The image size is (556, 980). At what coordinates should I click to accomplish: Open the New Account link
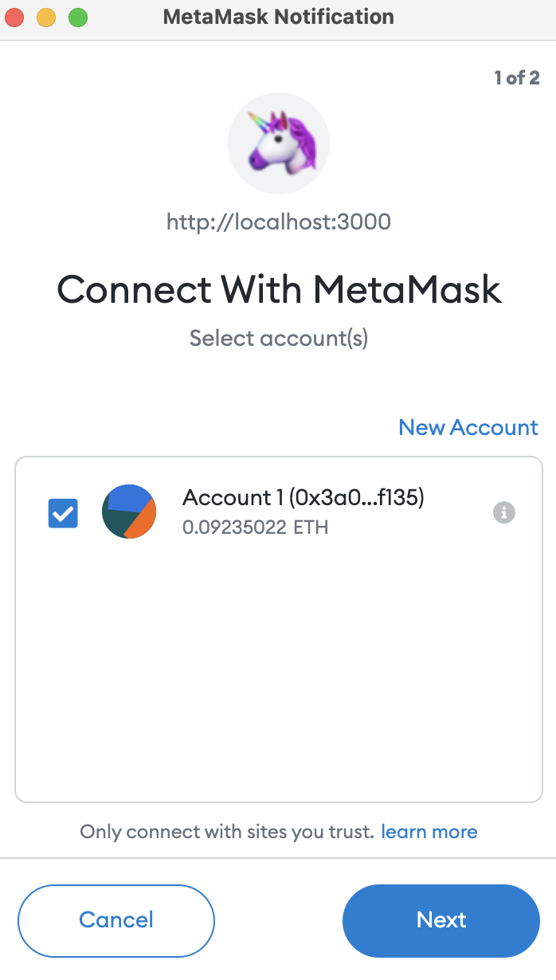(468, 427)
